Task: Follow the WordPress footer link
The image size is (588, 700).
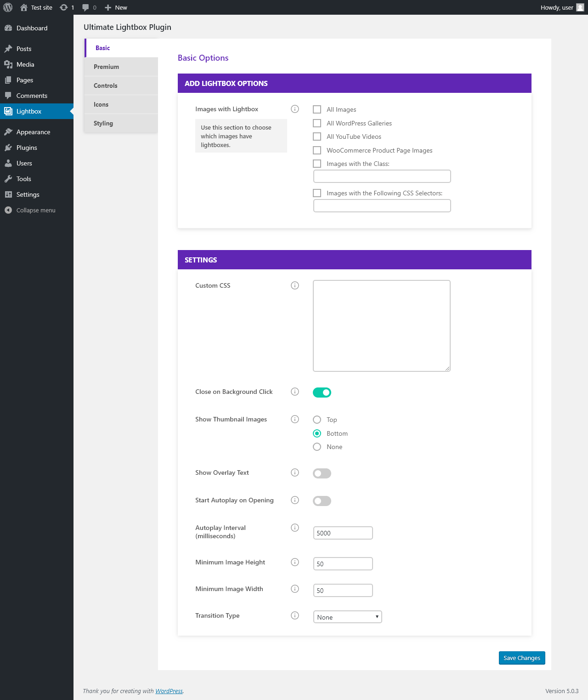Action: [x=169, y=691]
